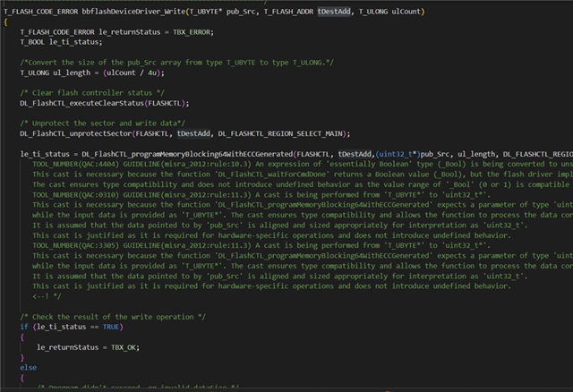573x392 pixels.
Task: Click the function name bbflashDeviceDriver_Write
Action: point(133,12)
